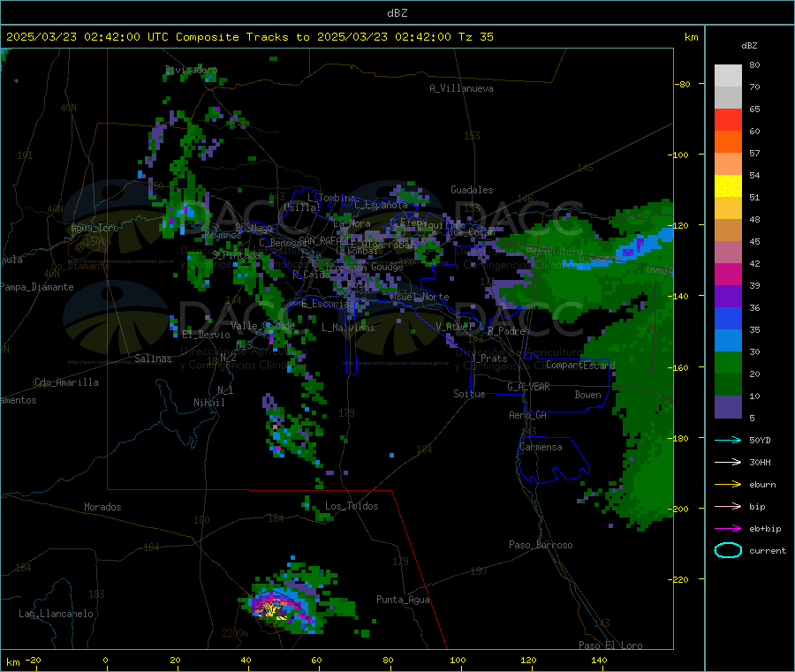Click the yellow eburn arrow legend icon
The image size is (795, 672).
pyautogui.click(x=728, y=485)
